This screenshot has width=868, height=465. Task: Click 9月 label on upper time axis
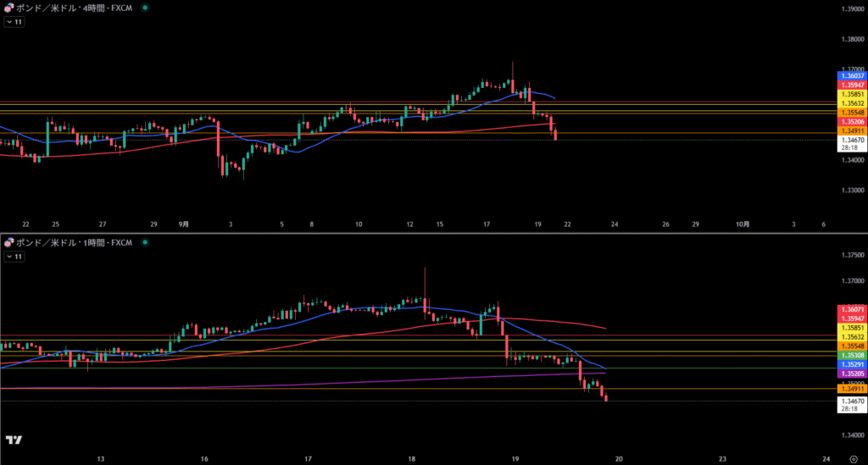coord(184,224)
